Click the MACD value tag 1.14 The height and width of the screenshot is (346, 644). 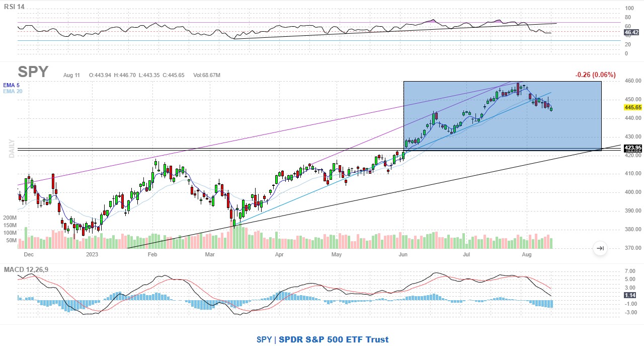coord(630,295)
